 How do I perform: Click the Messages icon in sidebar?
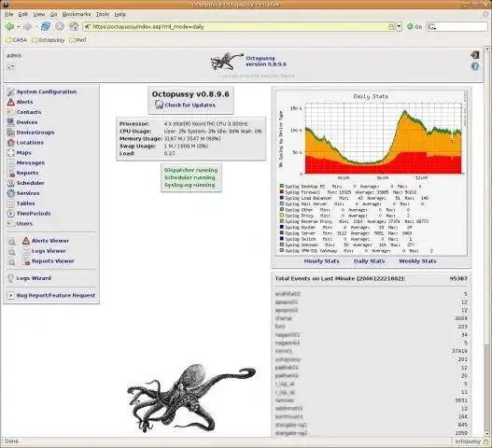(x=11, y=162)
